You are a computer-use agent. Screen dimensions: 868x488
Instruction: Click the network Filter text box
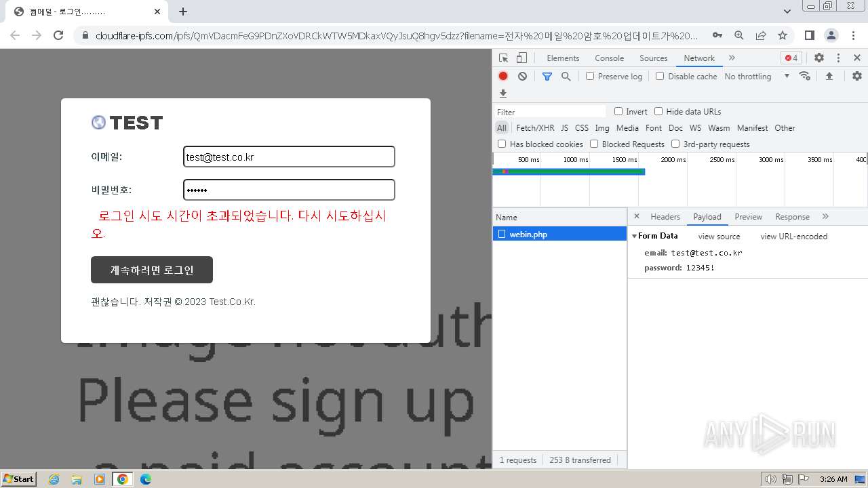point(550,112)
